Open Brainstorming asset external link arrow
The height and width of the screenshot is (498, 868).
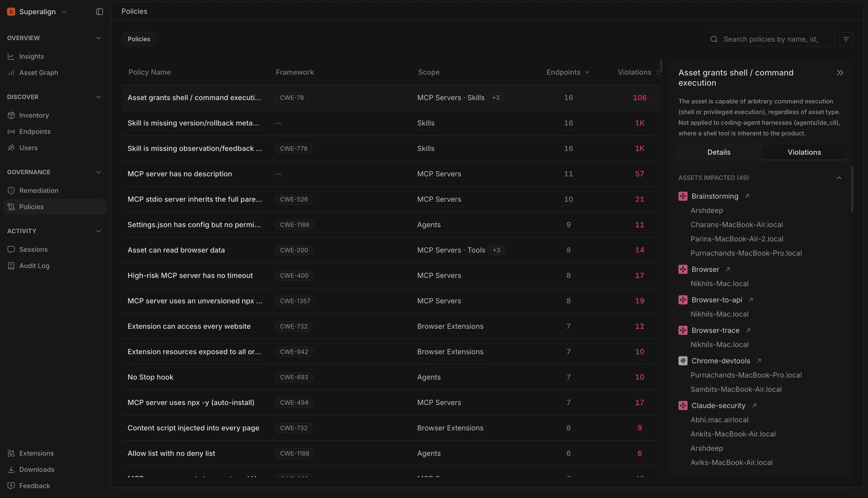[x=747, y=196]
